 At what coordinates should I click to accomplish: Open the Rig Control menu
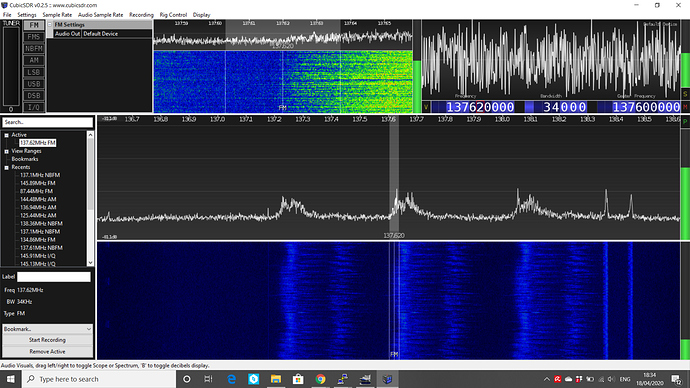click(x=173, y=15)
